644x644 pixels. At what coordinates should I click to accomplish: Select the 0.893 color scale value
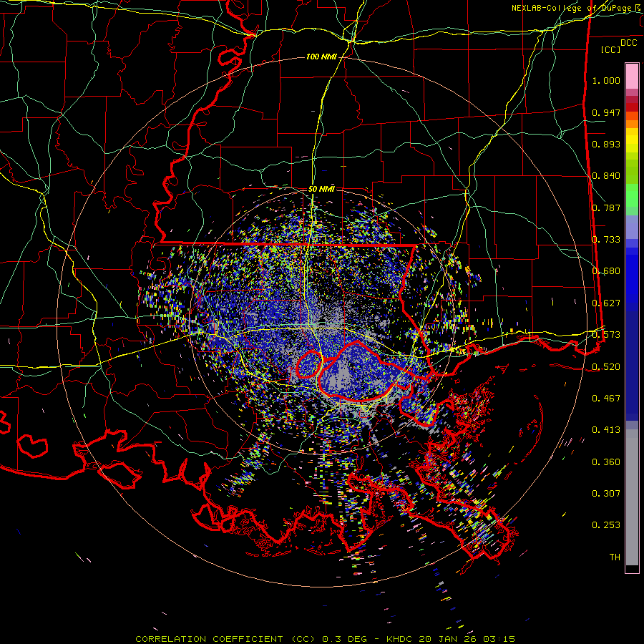click(606, 144)
